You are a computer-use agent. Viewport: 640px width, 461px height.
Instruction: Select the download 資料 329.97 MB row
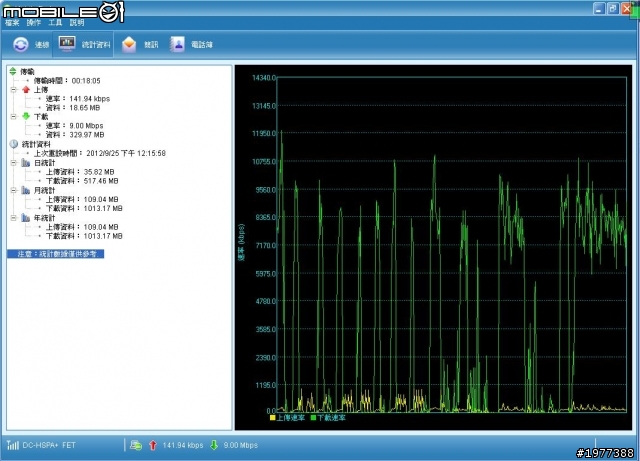point(75,135)
